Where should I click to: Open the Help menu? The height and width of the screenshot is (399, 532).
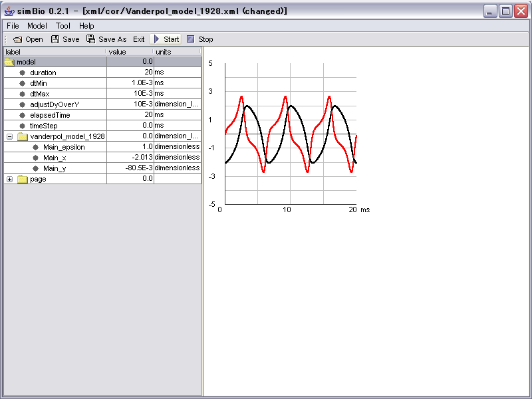[x=86, y=26]
